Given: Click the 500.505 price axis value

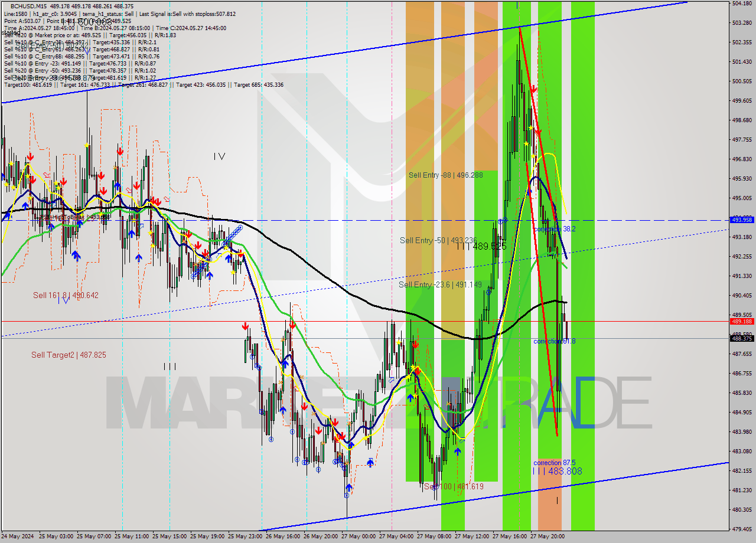Looking at the screenshot, I should click(x=742, y=81).
